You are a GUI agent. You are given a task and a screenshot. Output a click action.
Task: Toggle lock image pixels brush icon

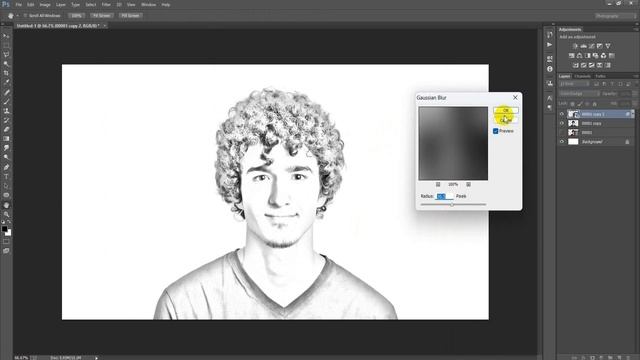[x=580, y=104]
